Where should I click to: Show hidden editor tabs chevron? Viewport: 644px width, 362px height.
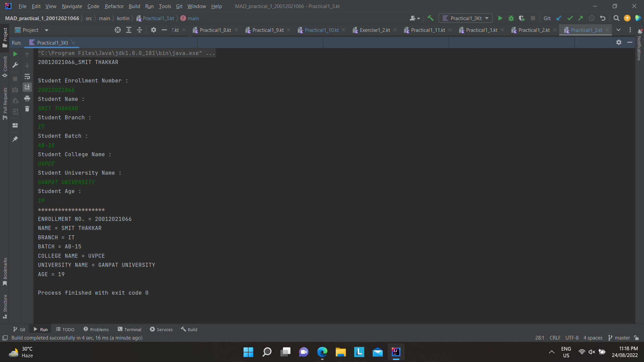point(619,30)
